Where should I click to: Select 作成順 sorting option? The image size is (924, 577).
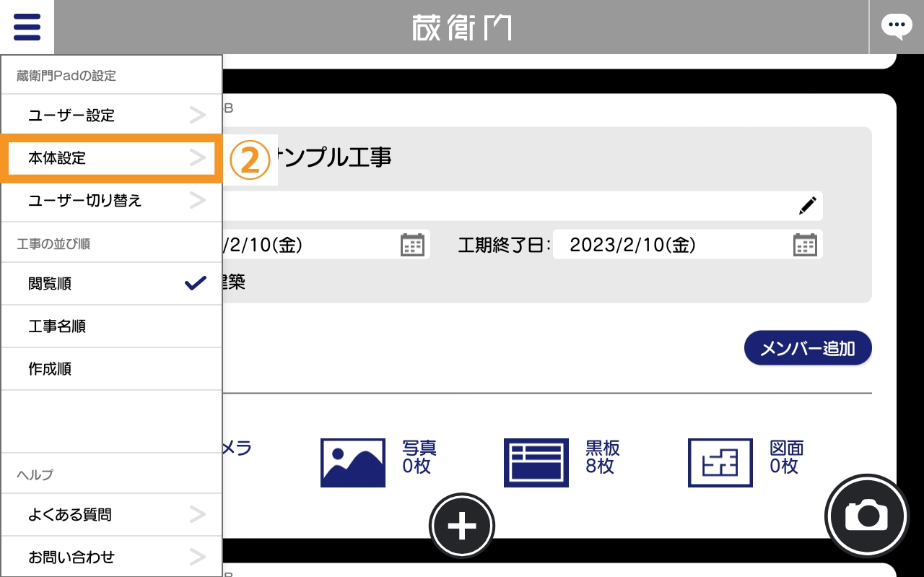click(x=49, y=368)
